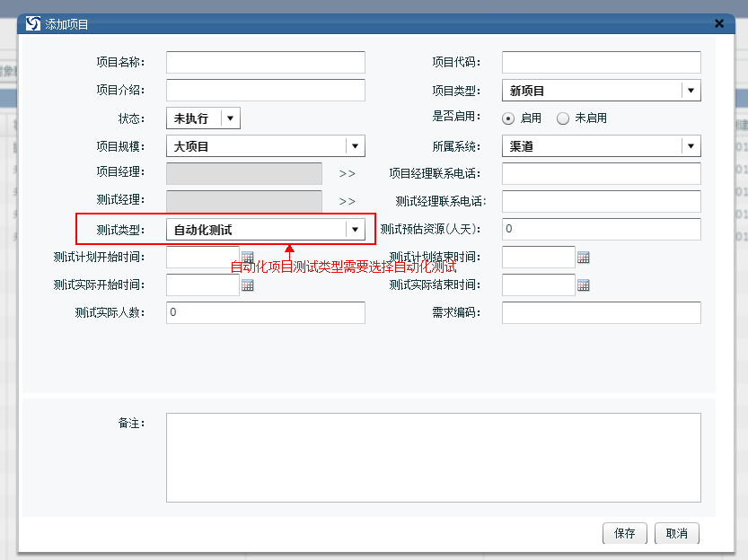Click the 需求编码 input field
The height and width of the screenshot is (560, 748).
click(601, 312)
